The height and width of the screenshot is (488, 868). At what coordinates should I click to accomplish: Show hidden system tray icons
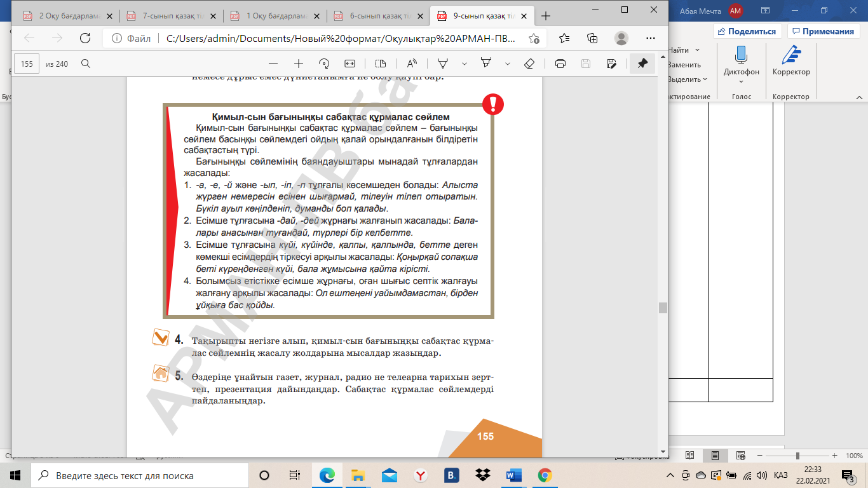(x=670, y=475)
